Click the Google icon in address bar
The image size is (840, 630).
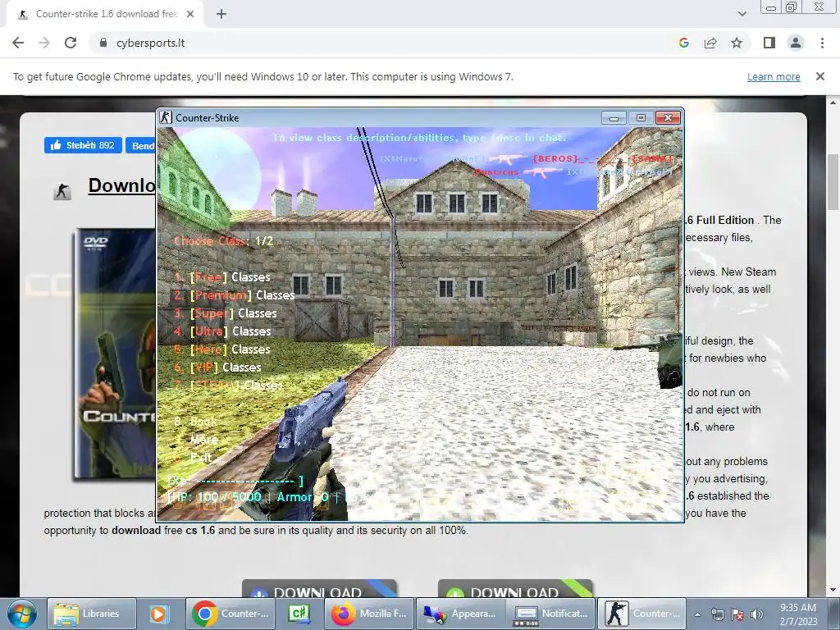[683, 43]
